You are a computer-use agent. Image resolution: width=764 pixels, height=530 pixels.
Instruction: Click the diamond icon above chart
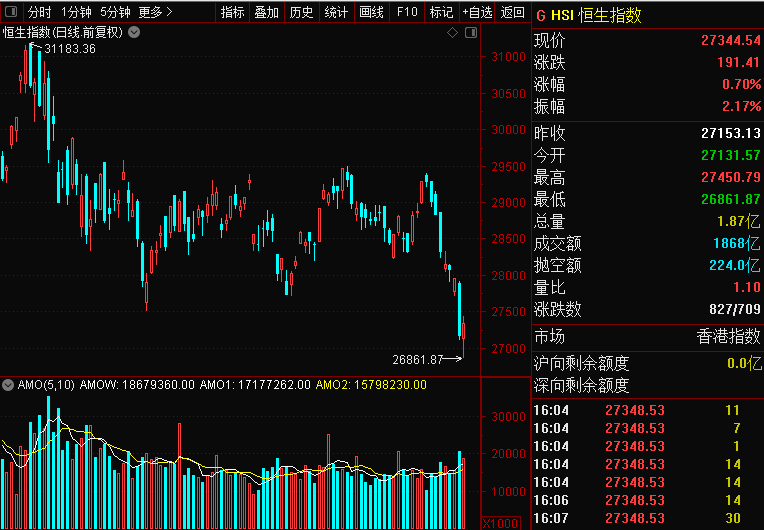point(453,33)
